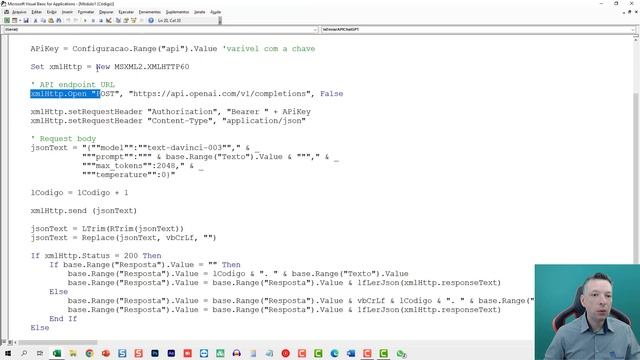Click the Break pause icon in the toolbar

[x=93, y=20]
